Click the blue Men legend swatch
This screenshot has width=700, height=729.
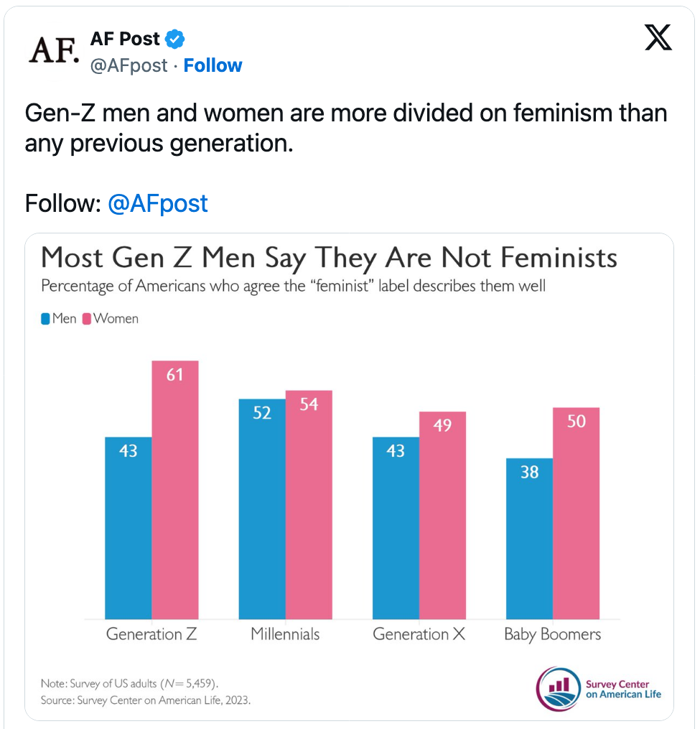[x=46, y=318]
